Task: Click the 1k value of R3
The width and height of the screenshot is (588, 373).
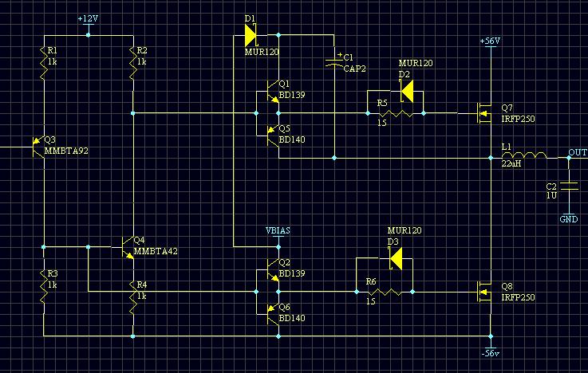Action: 52,285
